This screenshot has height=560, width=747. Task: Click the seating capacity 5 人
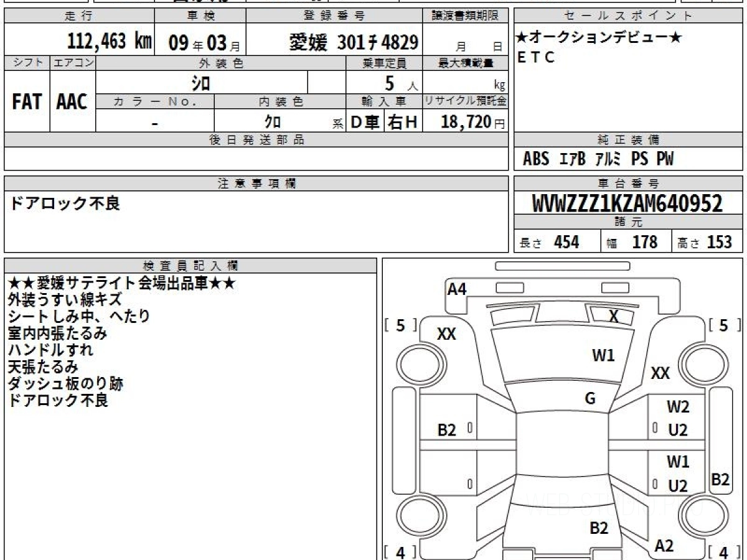[401, 83]
